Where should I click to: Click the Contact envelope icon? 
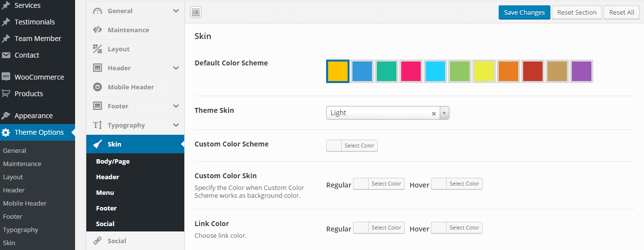point(6,55)
